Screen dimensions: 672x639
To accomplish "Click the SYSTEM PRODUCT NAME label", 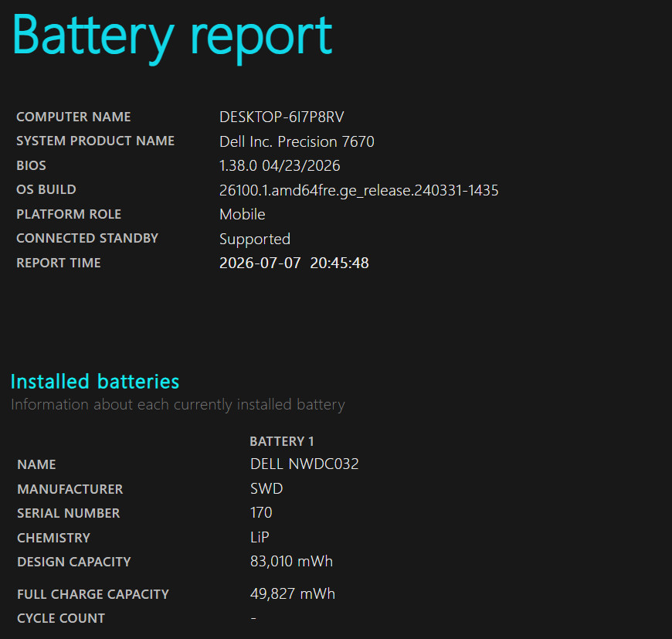I will click(x=95, y=141).
